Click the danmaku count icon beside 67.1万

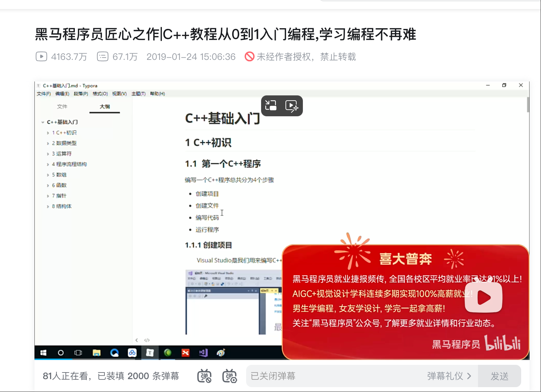pyautogui.click(x=102, y=56)
